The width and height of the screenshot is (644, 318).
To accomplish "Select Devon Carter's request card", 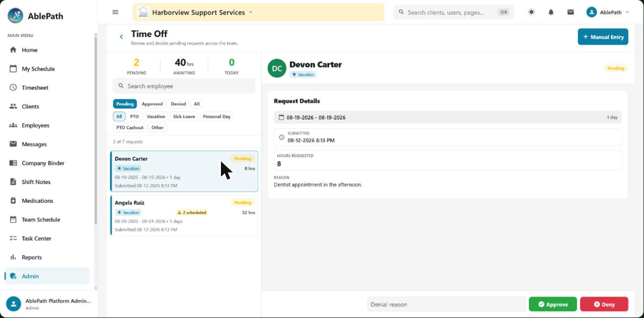I will 184,172.
